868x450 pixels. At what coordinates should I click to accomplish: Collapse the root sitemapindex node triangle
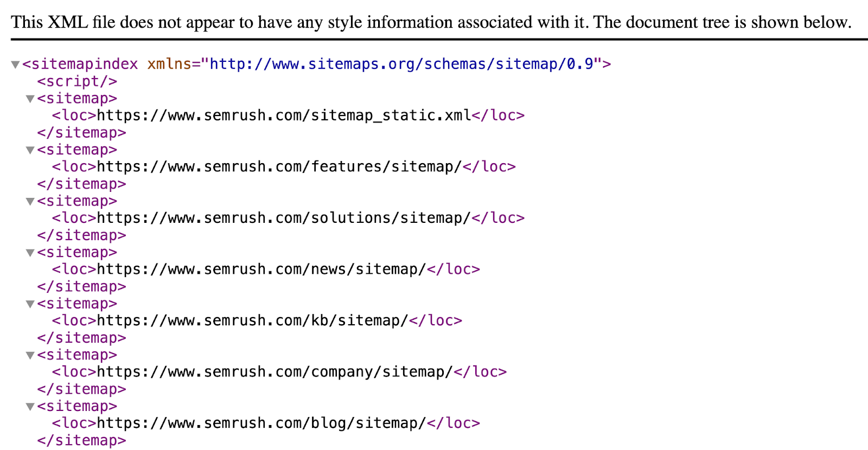click(15, 65)
